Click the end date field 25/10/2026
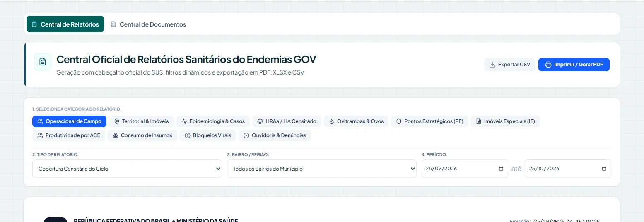Image resolution: width=644 pixels, height=222 pixels. tap(568, 169)
